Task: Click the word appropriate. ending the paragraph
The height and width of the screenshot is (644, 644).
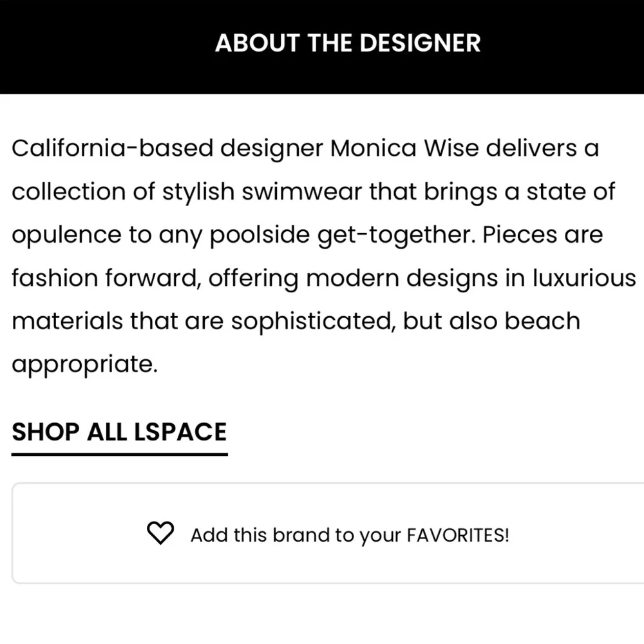Action: [x=84, y=366]
